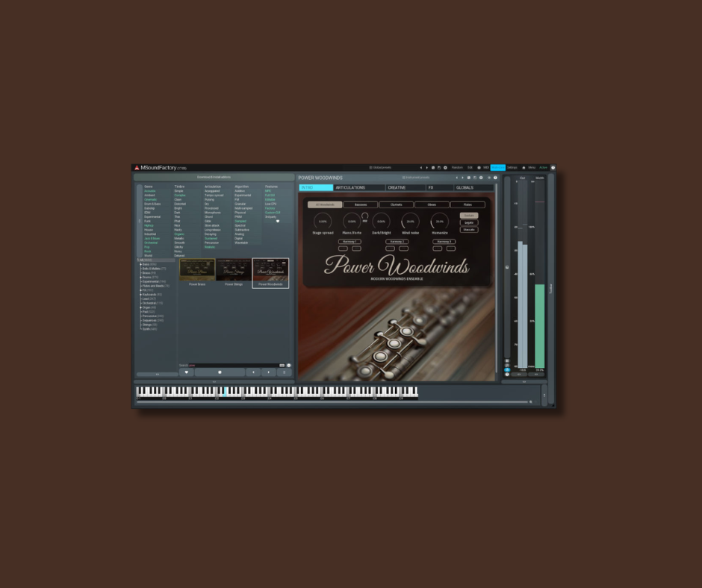
Task: Clear the search field round button
Action: tap(289, 365)
